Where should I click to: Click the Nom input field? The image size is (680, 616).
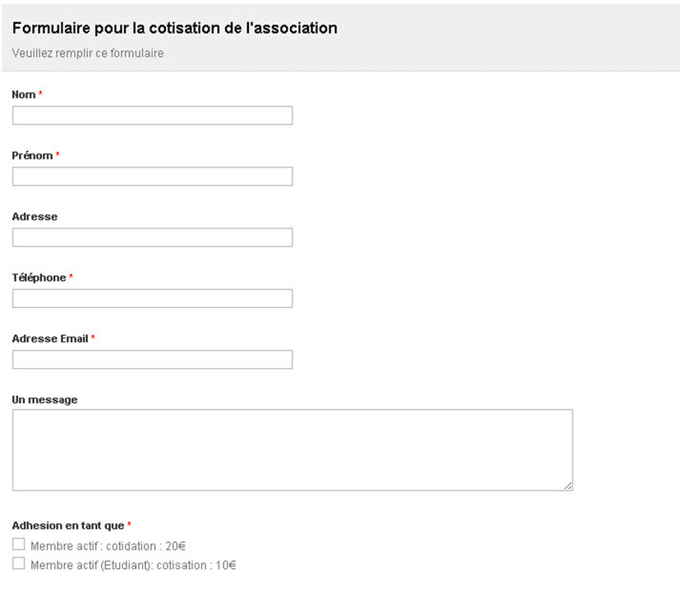point(152,115)
